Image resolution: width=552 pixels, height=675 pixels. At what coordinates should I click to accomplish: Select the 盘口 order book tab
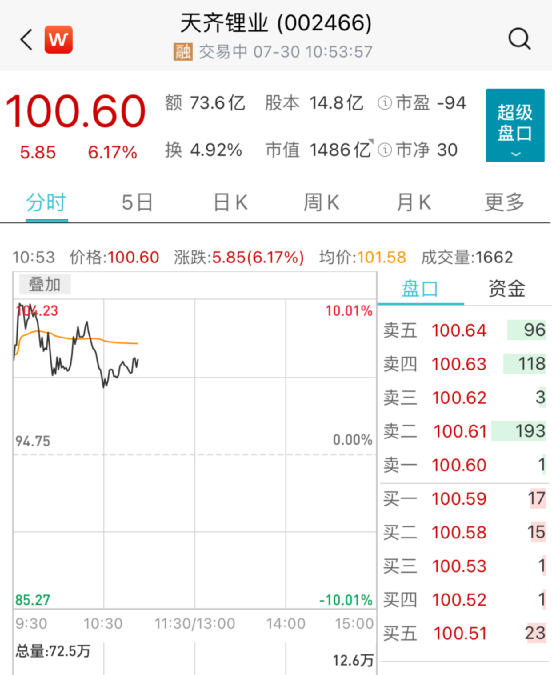420,288
